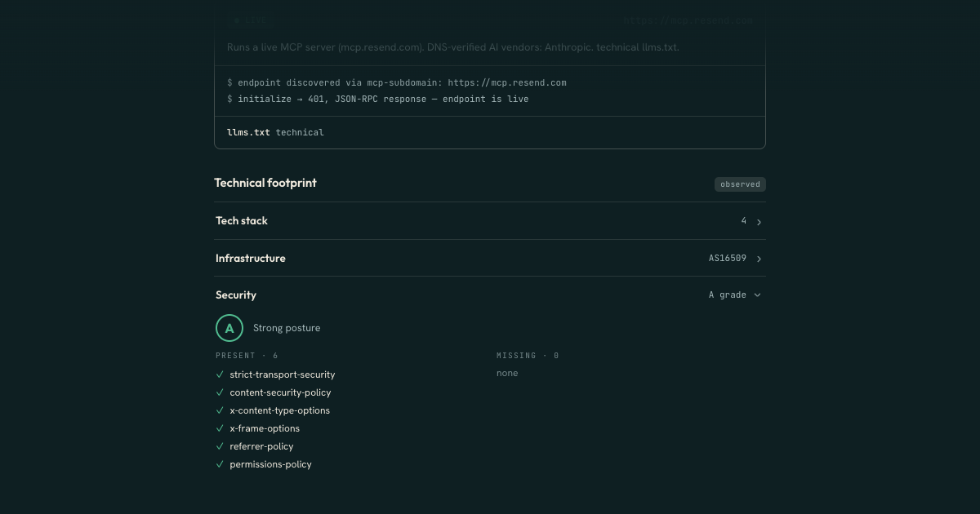The height and width of the screenshot is (514, 980).
Task: Click checkmark beside x-content-type-options
Action: (220, 410)
